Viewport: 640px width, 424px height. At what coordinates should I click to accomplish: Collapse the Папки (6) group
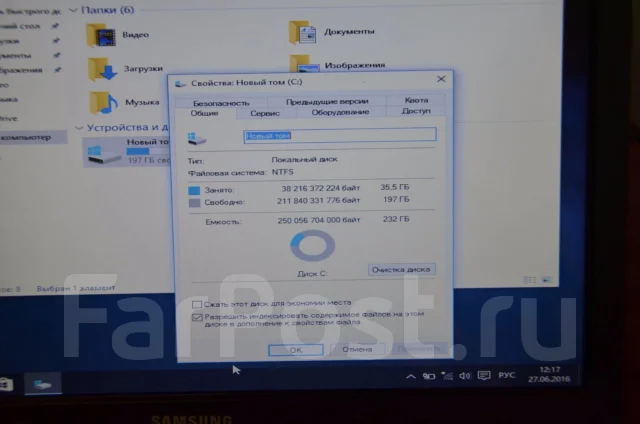click(x=73, y=10)
